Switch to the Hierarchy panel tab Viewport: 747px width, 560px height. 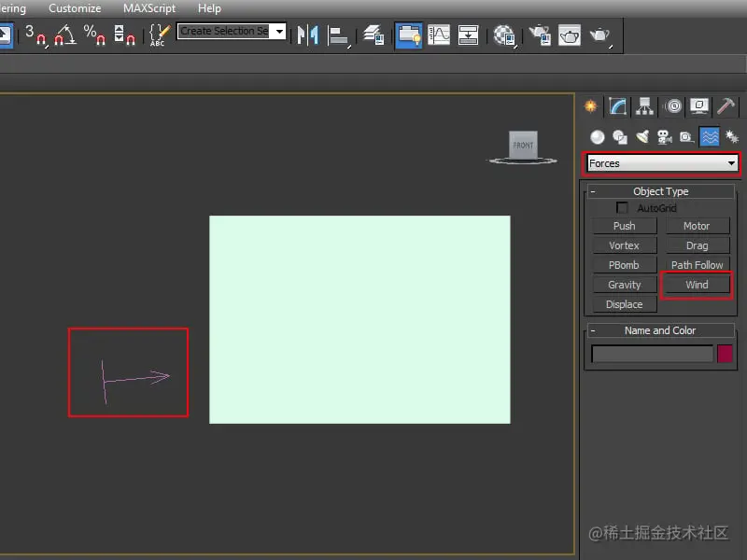pos(644,105)
